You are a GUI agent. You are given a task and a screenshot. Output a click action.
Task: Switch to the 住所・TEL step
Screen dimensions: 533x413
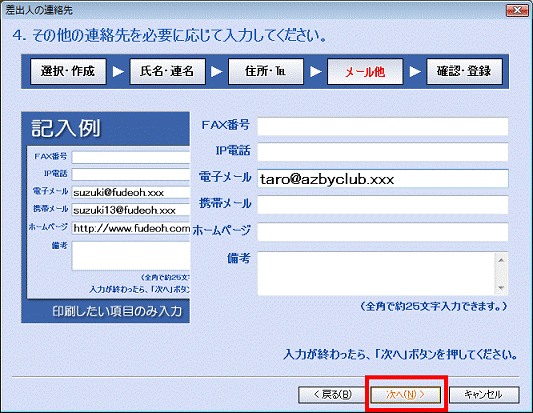pyautogui.click(x=266, y=71)
